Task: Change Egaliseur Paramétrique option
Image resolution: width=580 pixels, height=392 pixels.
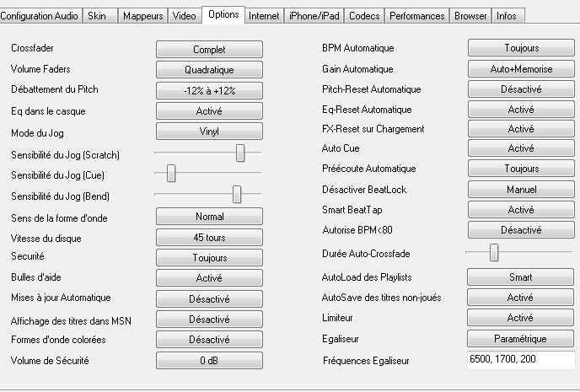Action: point(521,339)
